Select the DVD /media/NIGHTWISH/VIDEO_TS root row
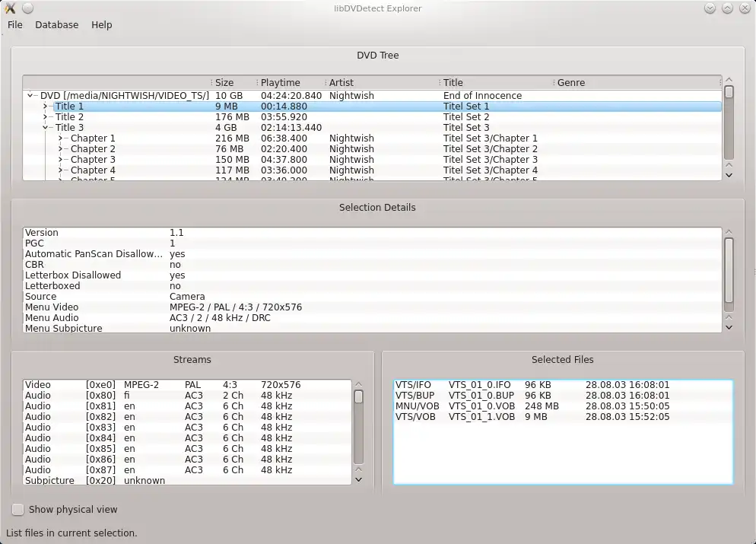The image size is (756, 544). (372, 96)
